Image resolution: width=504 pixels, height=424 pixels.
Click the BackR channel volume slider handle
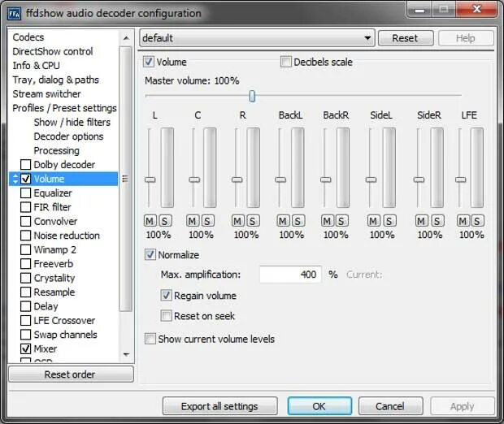[326, 180]
